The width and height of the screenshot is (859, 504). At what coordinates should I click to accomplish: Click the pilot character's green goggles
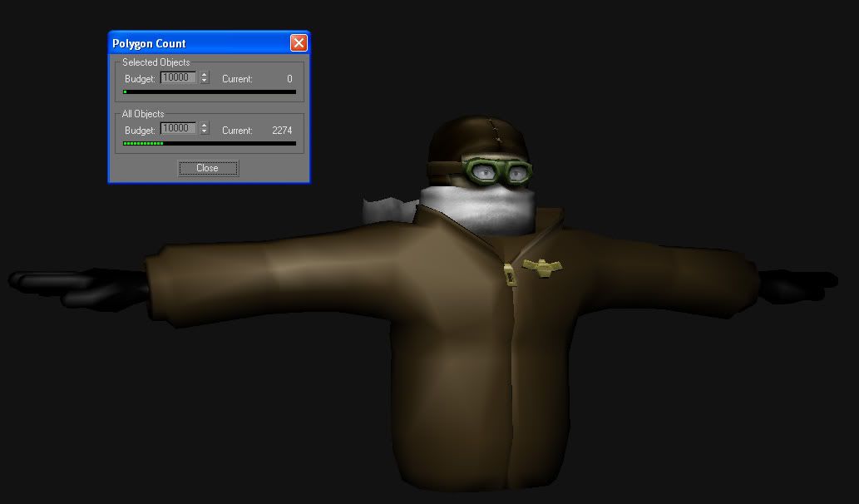coord(497,170)
